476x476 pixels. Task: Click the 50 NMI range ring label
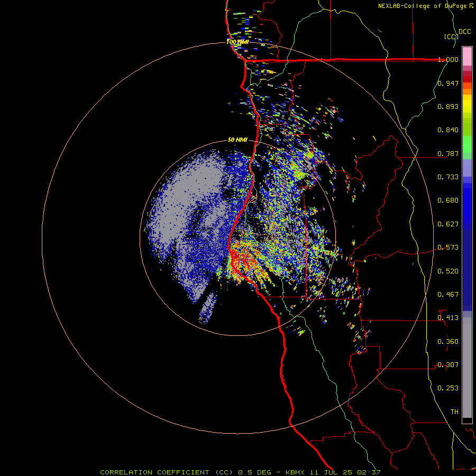tap(237, 140)
